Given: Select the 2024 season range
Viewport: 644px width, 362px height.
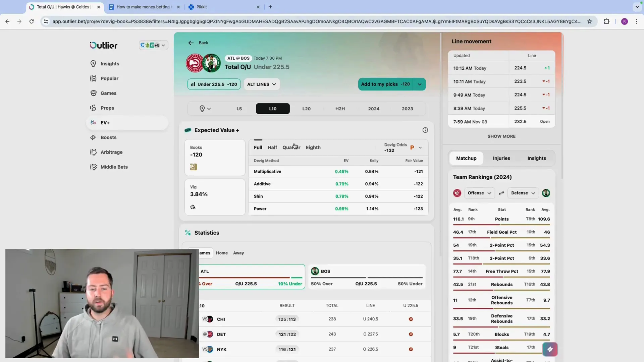Looking at the screenshot, I should tap(374, 109).
